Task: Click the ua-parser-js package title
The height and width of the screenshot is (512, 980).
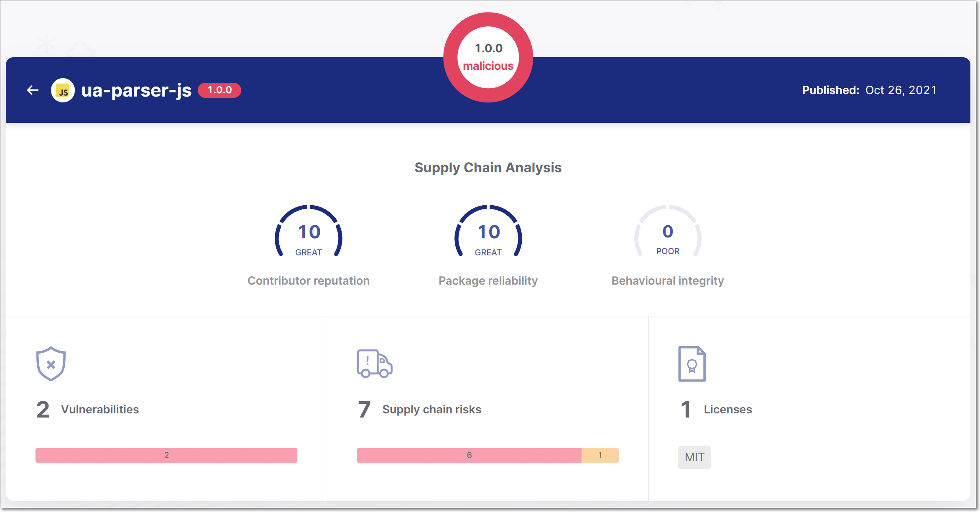Action: (136, 90)
